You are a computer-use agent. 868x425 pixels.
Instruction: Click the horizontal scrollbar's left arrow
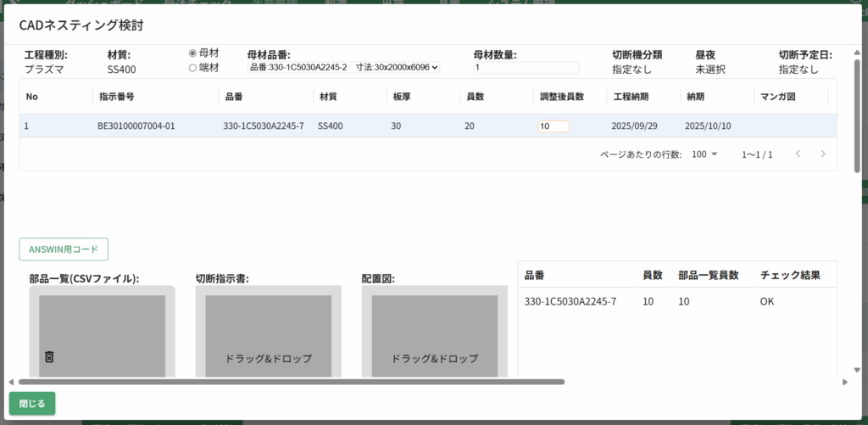[x=12, y=382]
